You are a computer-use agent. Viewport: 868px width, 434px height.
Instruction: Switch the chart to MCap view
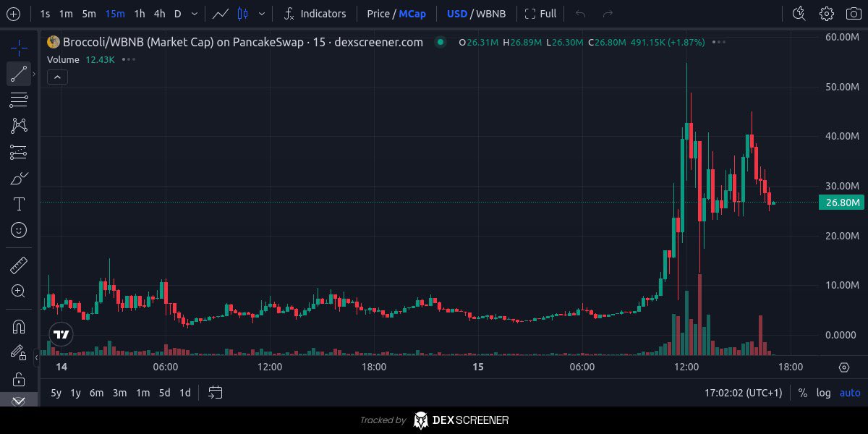pos(412,14)
